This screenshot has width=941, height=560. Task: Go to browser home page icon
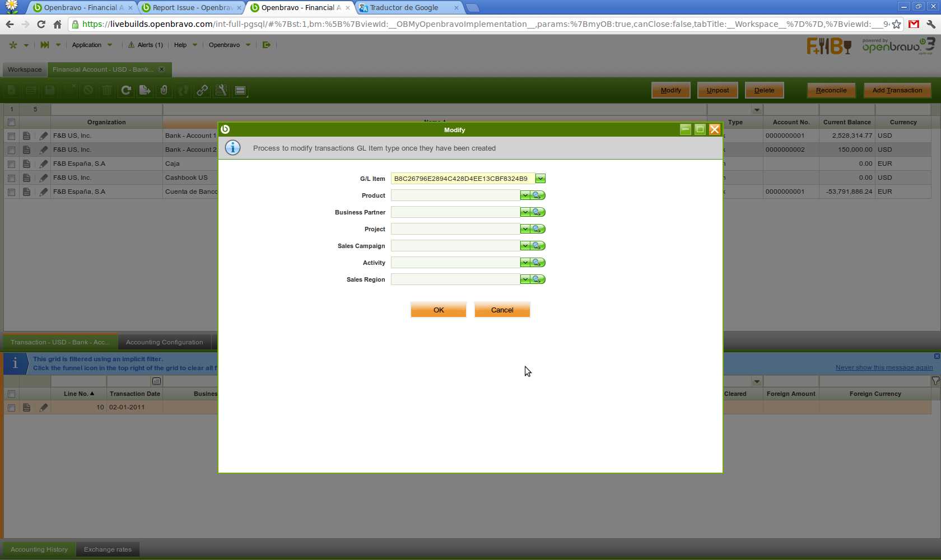click(57, 24)
